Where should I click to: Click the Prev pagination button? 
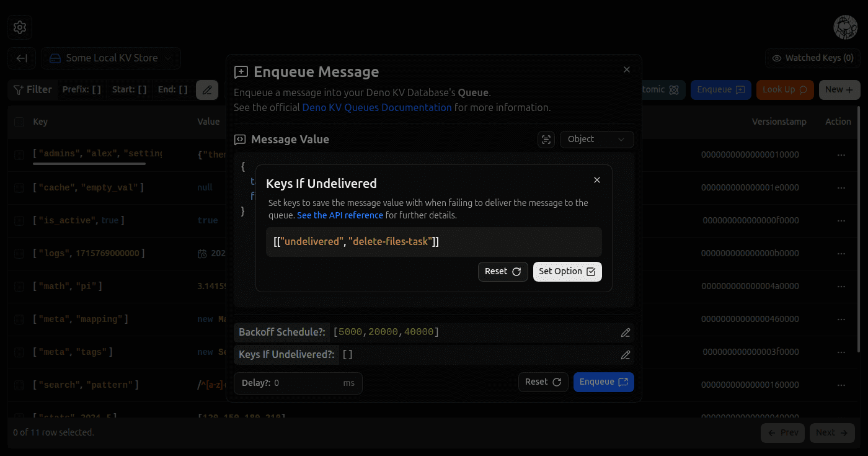click(782, 432)
